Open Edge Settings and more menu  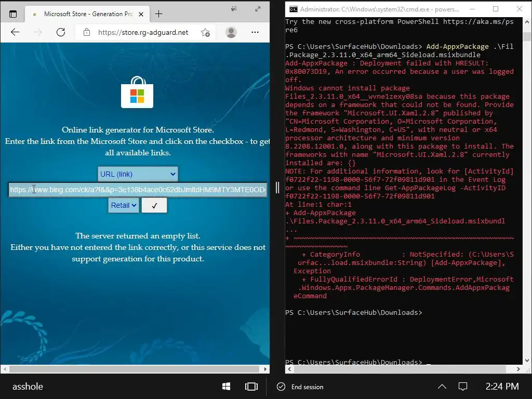tap(255, 32)
